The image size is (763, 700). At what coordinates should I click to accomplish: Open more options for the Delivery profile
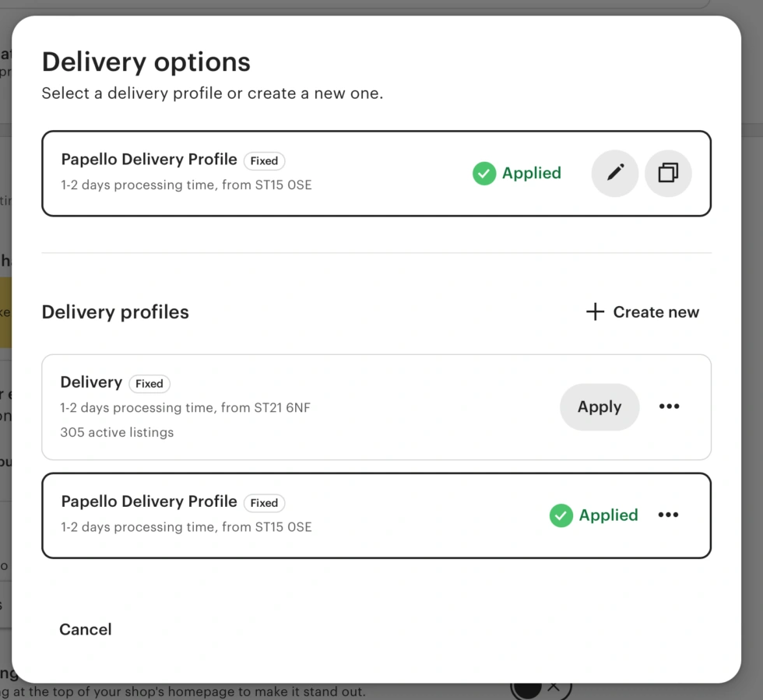point(669,406)
